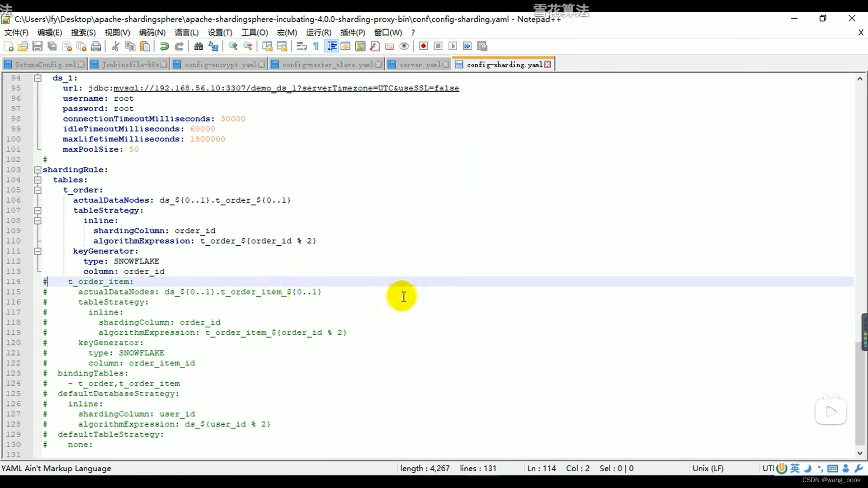Redo edit with gray arrow icon
Screen dimensions: 868x488
tap(179, 46)
